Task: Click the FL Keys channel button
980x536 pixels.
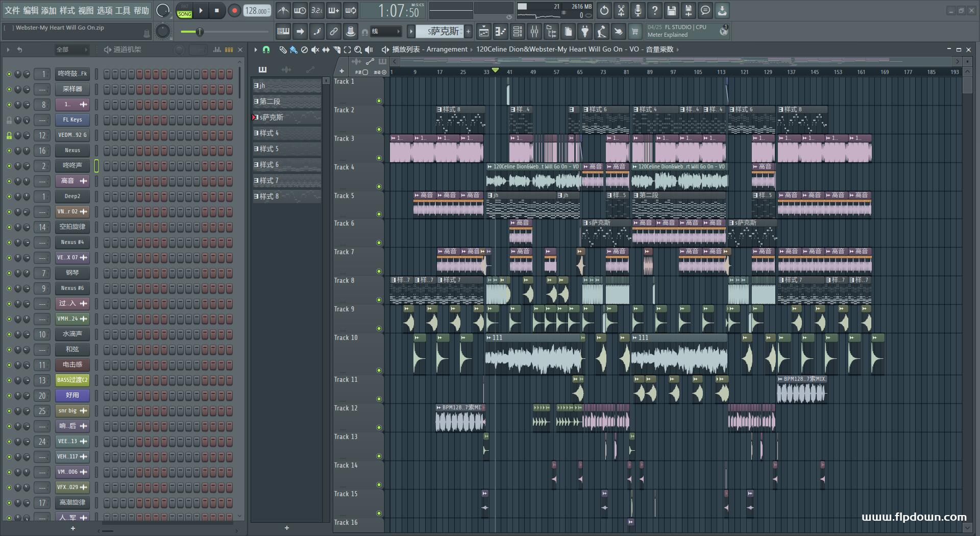Action: click(x=72, y=120)
